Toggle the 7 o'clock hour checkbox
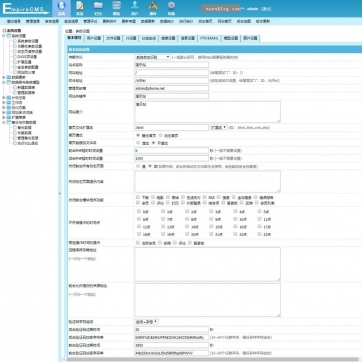Viewport: 362px width, 362px height. 163,219
